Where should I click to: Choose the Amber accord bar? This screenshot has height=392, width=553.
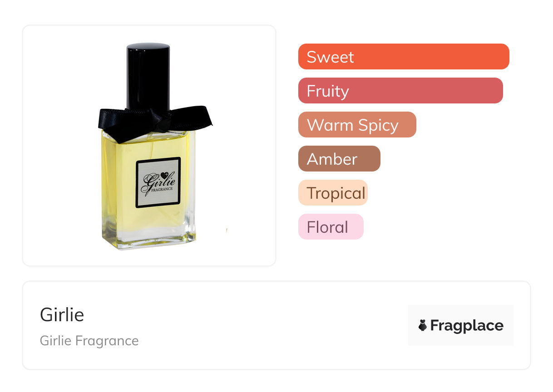[x=339, y=159]
